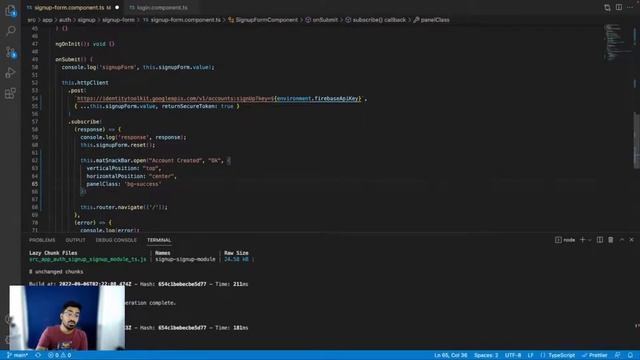
Task: Click 'Lazy Chunk Files' heading in terminal
Action: coord(53,253)
